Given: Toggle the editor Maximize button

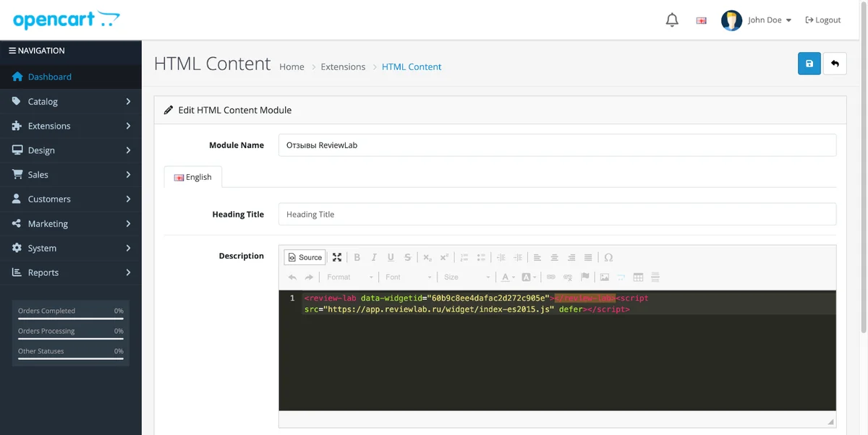Looking at the screenshot, I should [337, 257].
